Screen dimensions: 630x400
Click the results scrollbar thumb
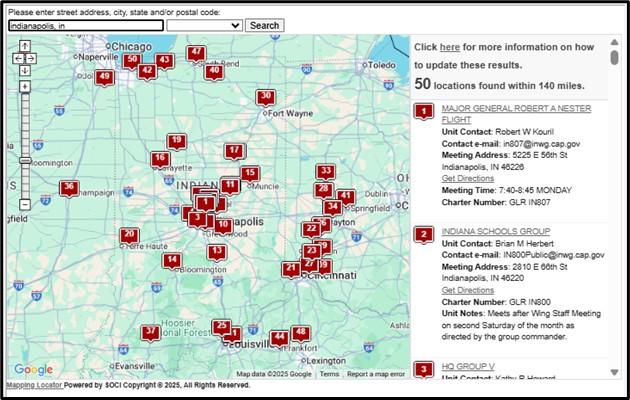coord(614,57)
